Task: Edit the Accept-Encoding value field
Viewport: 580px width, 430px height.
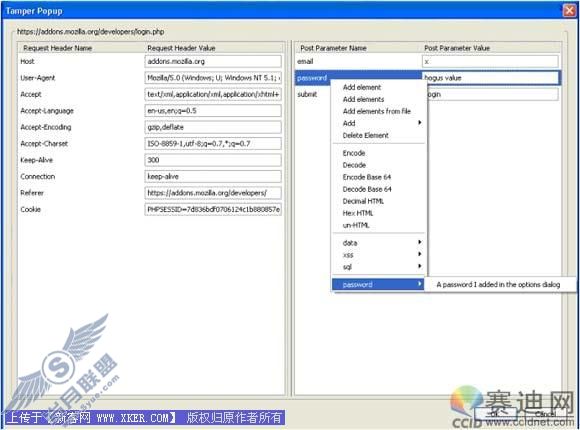Action: pos(213,127)
